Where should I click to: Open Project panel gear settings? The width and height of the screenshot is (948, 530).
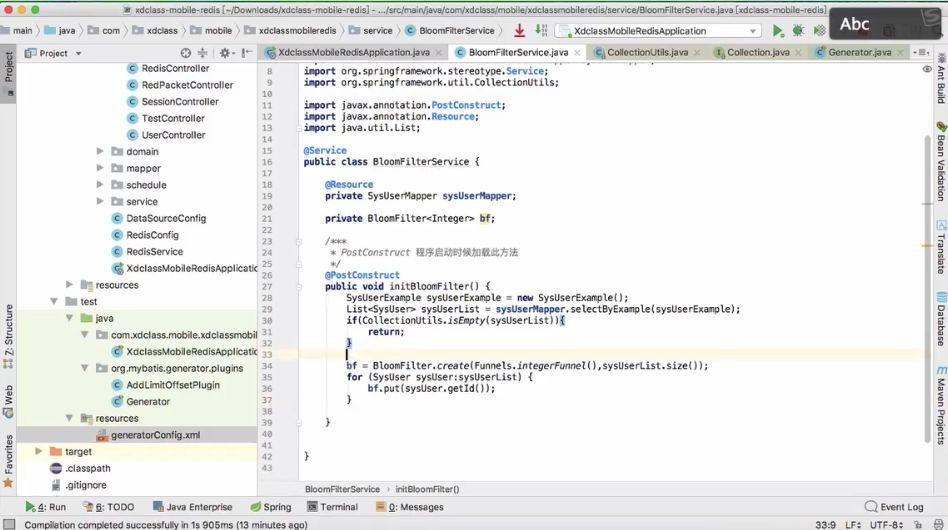225,53
